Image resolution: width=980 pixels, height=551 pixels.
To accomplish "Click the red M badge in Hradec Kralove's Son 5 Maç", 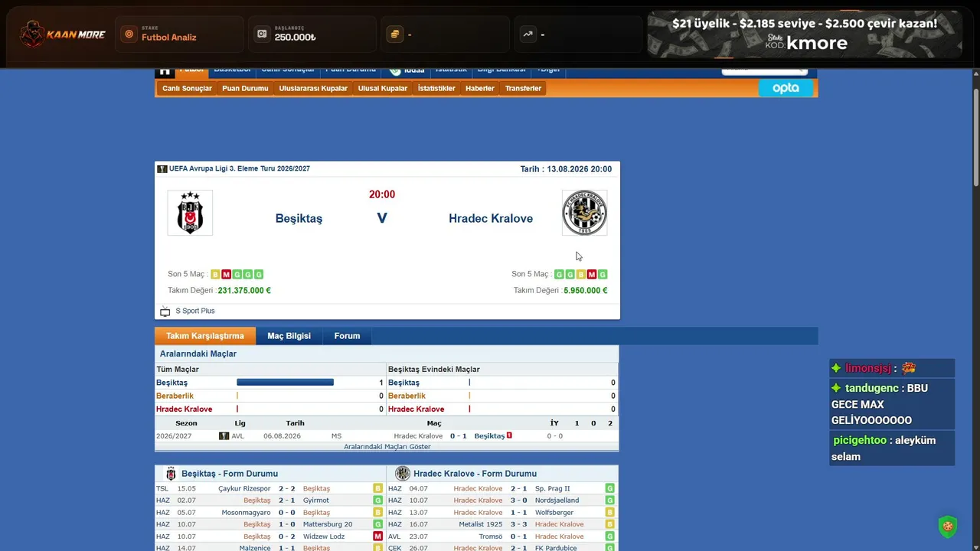I will point(592,274).
